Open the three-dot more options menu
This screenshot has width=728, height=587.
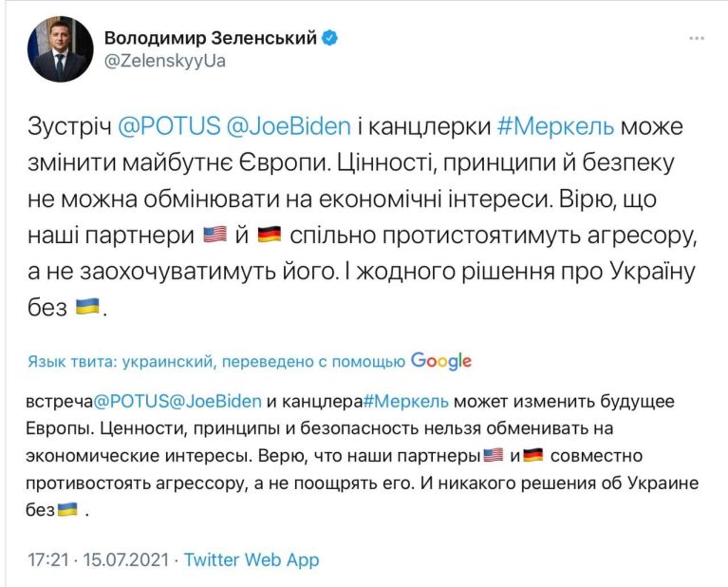(698, 38)
